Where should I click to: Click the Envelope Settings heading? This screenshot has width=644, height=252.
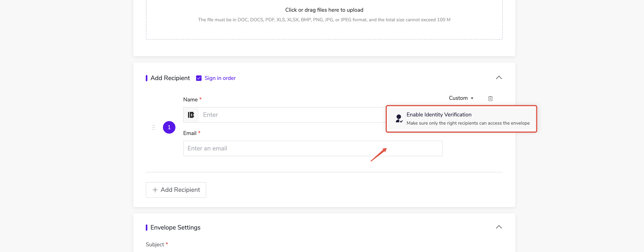175,227
